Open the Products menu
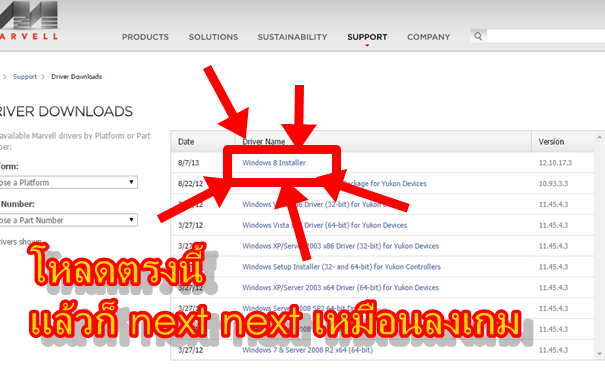This screenshot has height=368, width=605. pos(145,37)
